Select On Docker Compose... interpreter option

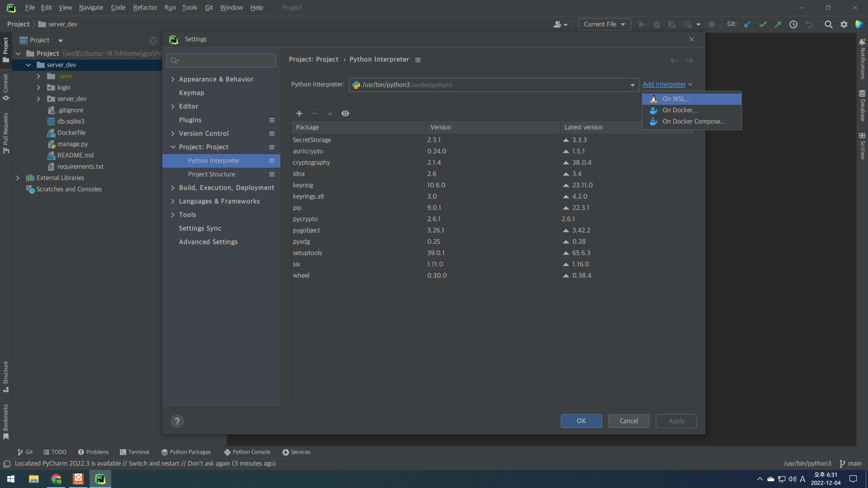point(692,122)
